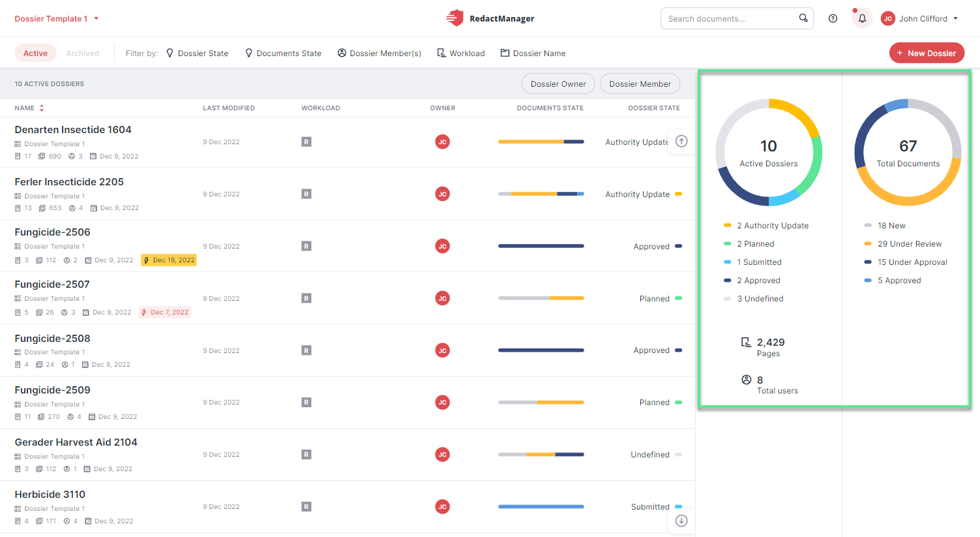980x537 pixels.
Task: Click the 2 Approved dossiers legend entry
Action: point(752,280)
